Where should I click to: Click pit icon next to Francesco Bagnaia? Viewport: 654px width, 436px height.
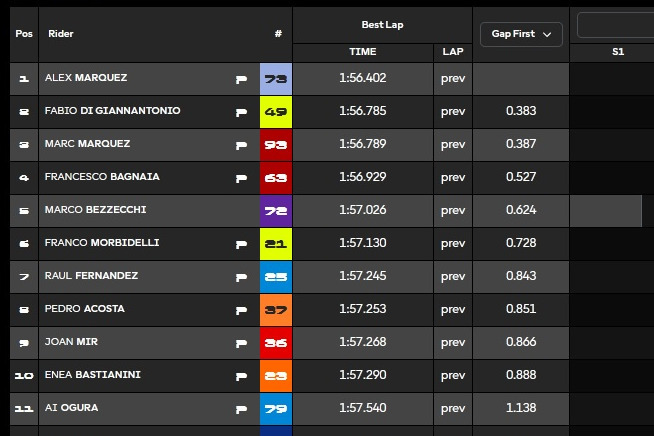click(240, 177)
